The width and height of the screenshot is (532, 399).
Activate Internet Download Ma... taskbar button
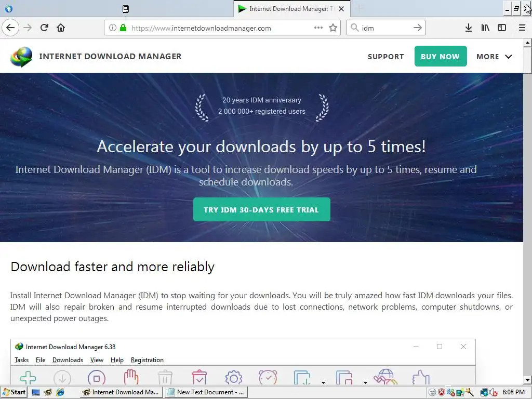[x=121, y=392]
